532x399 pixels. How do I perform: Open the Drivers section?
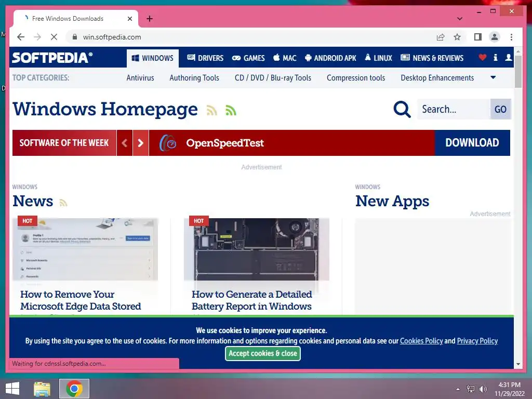coord(205,58)
